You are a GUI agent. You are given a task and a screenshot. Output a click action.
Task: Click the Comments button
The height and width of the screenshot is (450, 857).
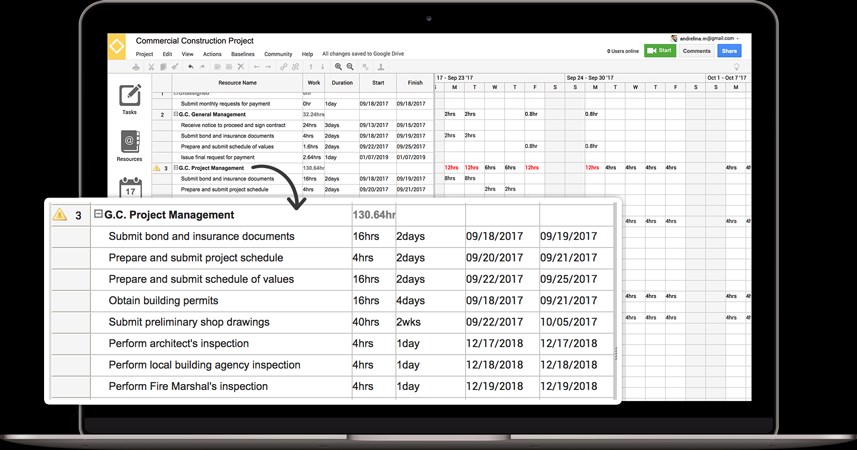[x=696, y=51]
